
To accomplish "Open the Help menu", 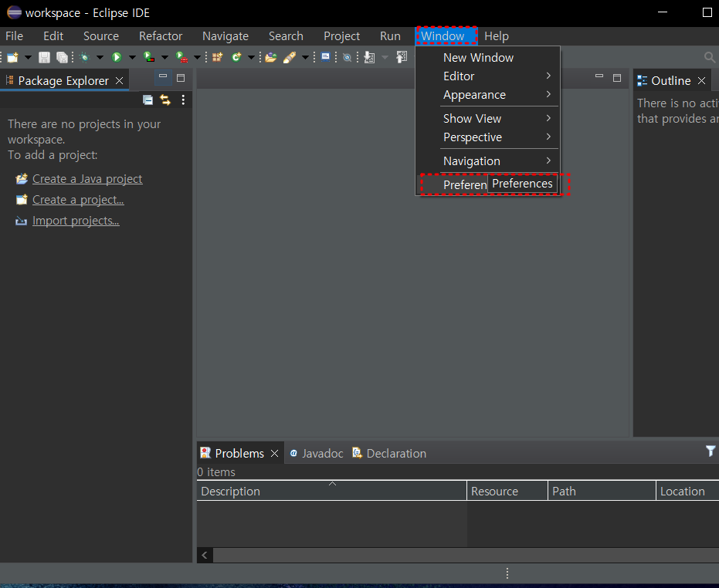I will pyautogui.click(x=497, y=36).
